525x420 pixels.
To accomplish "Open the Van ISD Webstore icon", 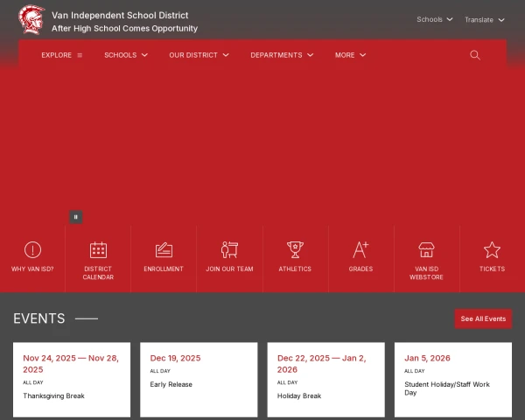I will click(x=426, y=250).
